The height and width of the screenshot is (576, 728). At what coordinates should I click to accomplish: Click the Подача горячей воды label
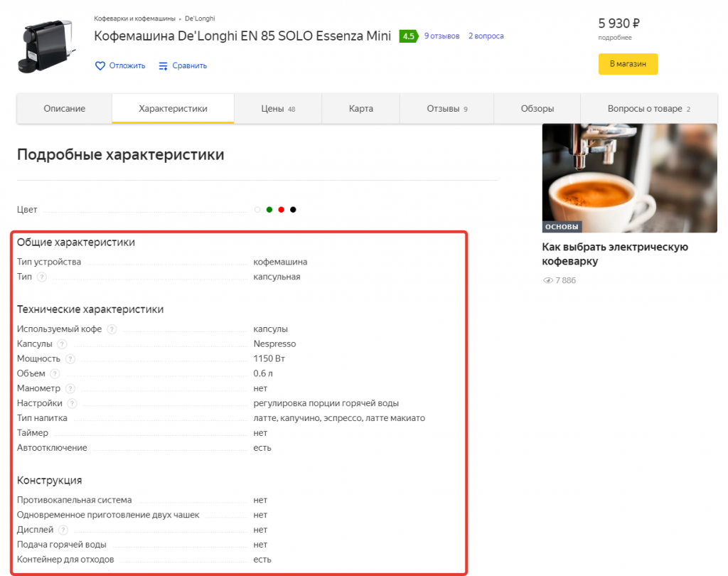62,545
